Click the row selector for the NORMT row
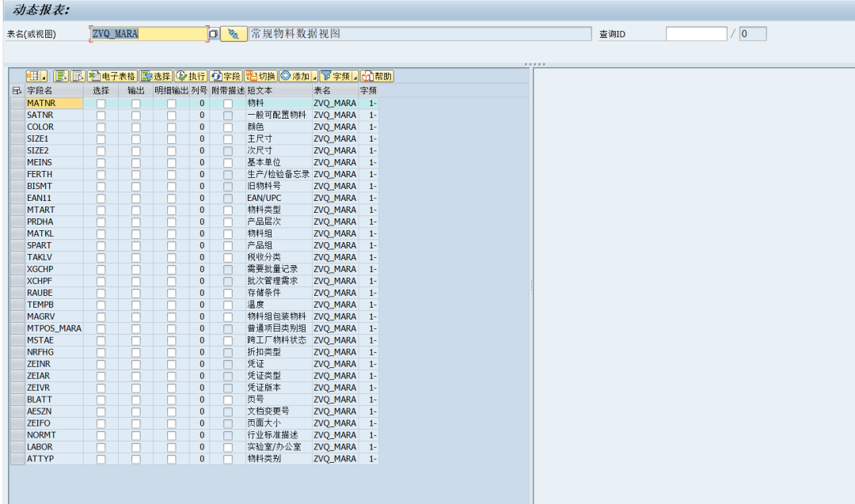This screenshot has width=855, height=504. [17, 435]
